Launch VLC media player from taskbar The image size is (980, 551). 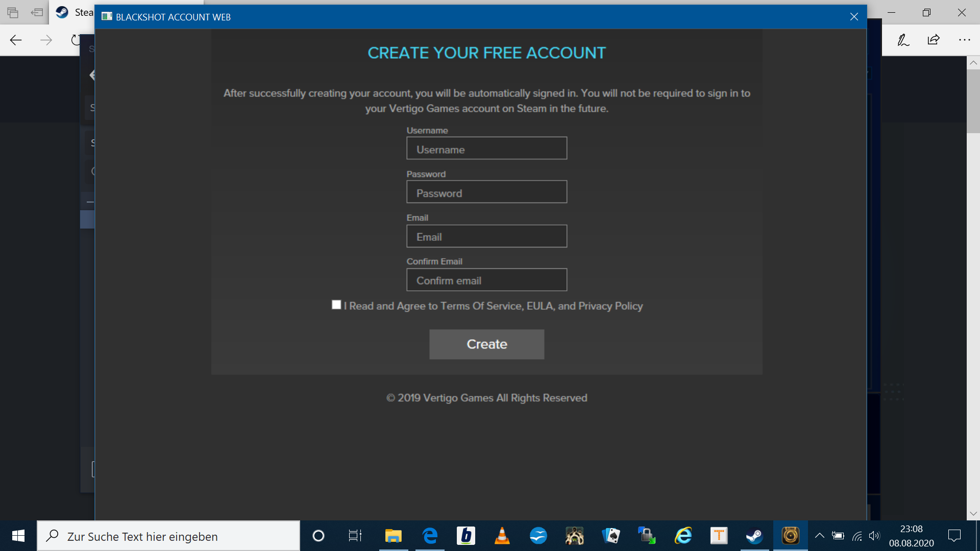coord(502,536)
